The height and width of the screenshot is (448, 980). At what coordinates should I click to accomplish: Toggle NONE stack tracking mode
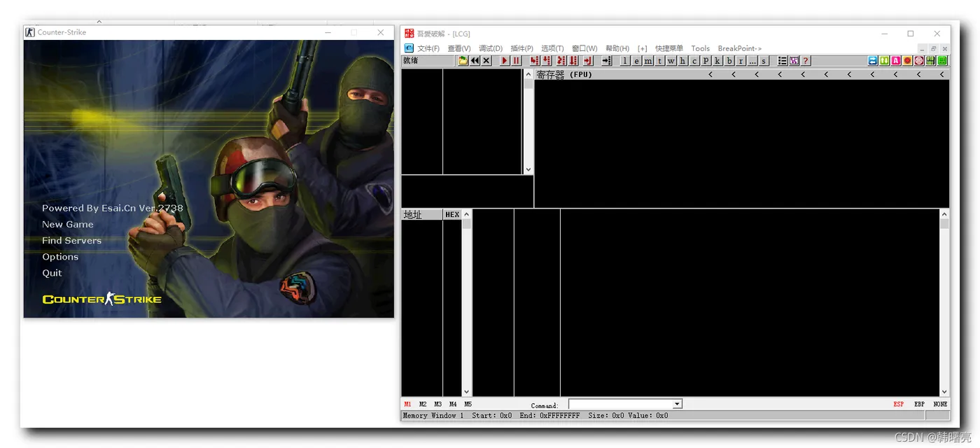940,404
